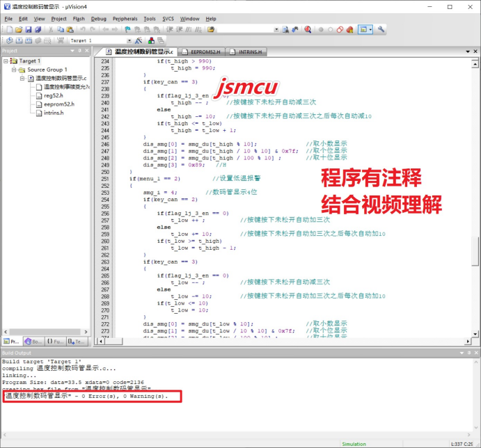Open the Project panel options arrow
This screenshot has width=481, height=448.
(x=72, y=51)
